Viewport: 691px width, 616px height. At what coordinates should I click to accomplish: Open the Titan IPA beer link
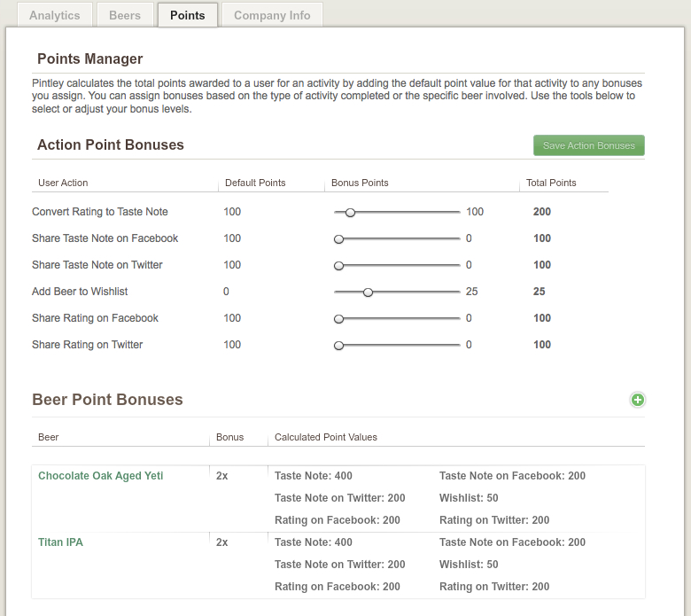click(x=60, y=542)
